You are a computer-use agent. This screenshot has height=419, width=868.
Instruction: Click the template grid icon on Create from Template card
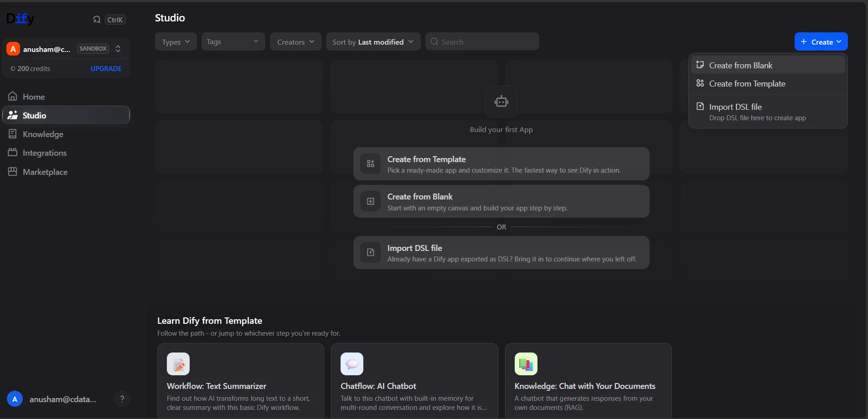click(x=371, y=164)
